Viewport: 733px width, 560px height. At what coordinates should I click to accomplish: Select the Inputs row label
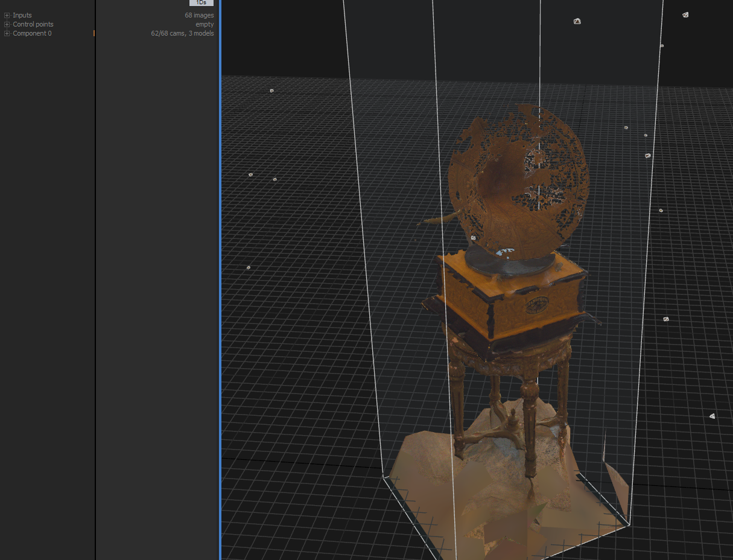(x=22, y=16)
